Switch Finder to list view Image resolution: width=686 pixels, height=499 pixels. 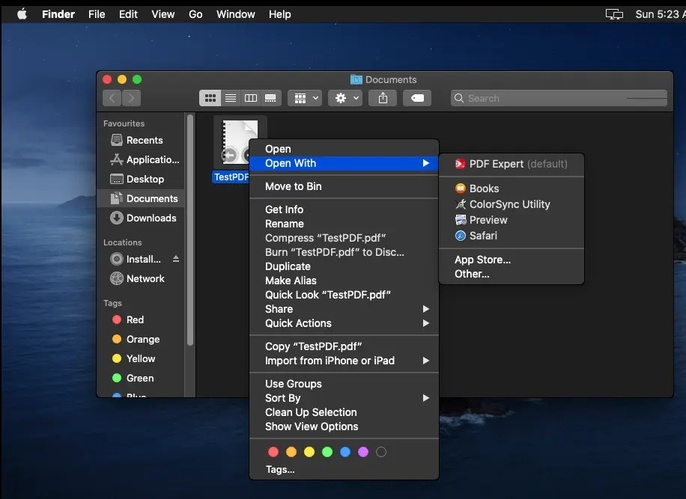[231, 98]
